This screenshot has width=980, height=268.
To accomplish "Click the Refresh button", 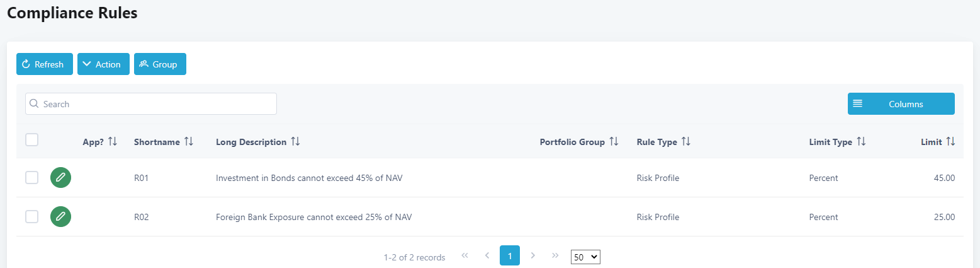I will click(44, 64).
